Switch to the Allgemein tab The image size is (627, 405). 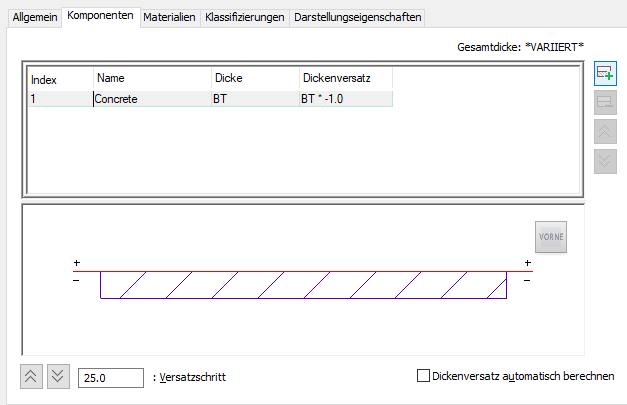point(35,17)
